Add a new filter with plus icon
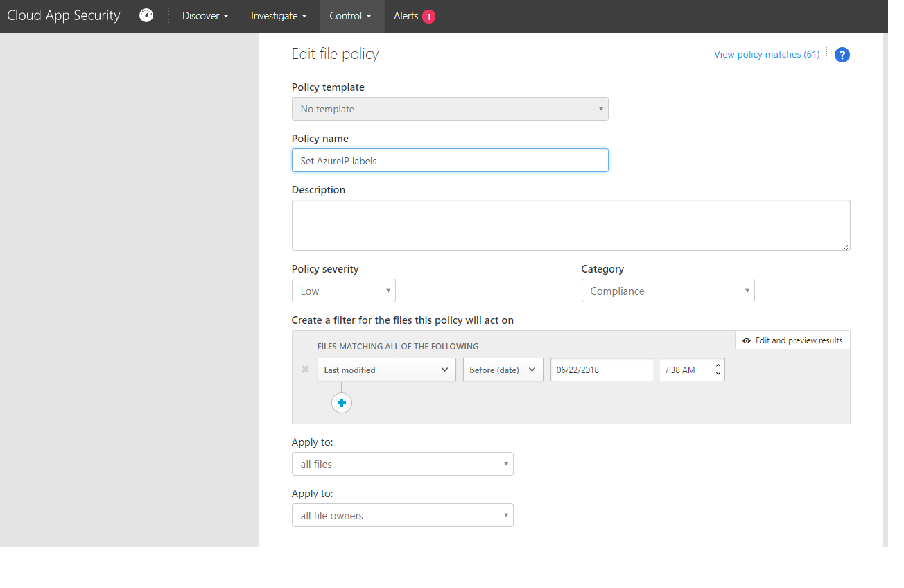Image resolution: width=904 pixels, height=588 pixels. coord(342,403)
